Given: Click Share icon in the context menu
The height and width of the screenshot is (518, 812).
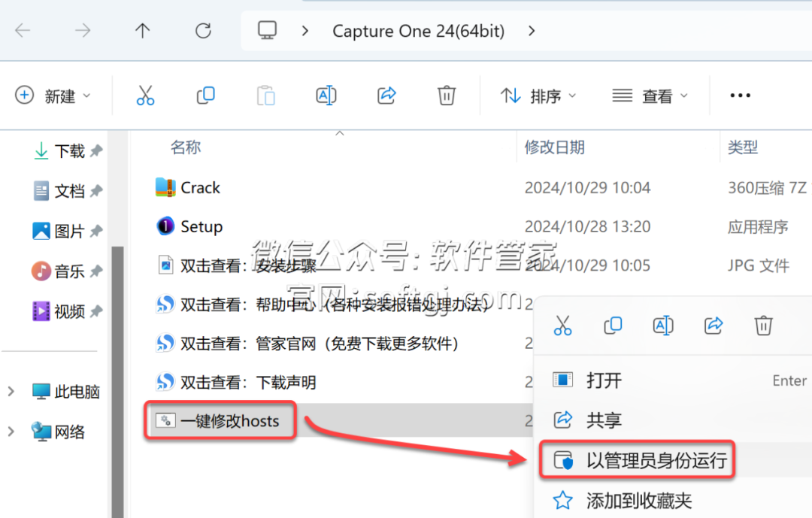Looking at the screenshot, I should pyautogui.click(x=713, y=326).
